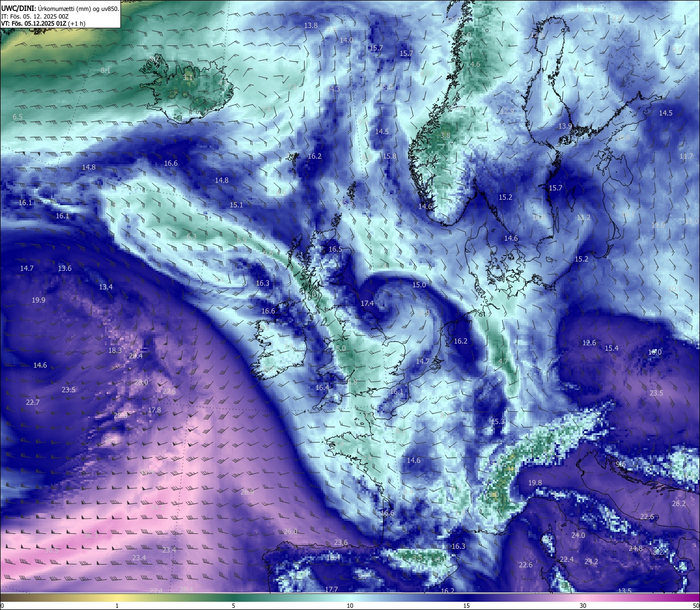
Task: Click the value 15.1 on the map
Action: pyautogui.click(x=236, y=205)
